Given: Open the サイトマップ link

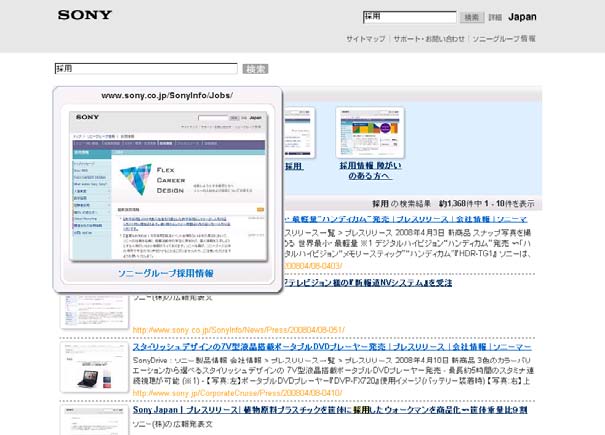Looking at the screenshot, I should click(365, 39).
